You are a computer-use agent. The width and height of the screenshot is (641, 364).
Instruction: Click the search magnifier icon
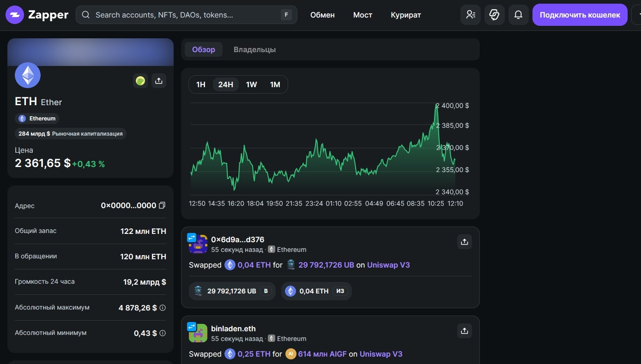[x=85, y=15]
